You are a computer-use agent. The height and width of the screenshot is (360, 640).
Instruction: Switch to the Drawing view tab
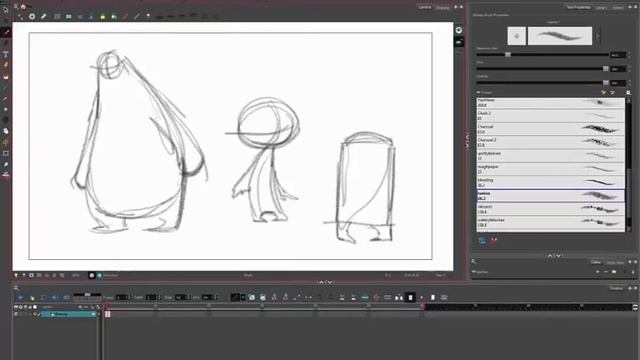(442, 7)
